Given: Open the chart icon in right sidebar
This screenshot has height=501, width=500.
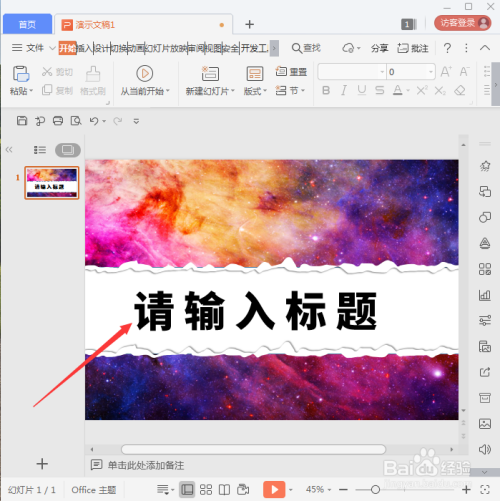Looking at the screenshot, I should [485, 295].
